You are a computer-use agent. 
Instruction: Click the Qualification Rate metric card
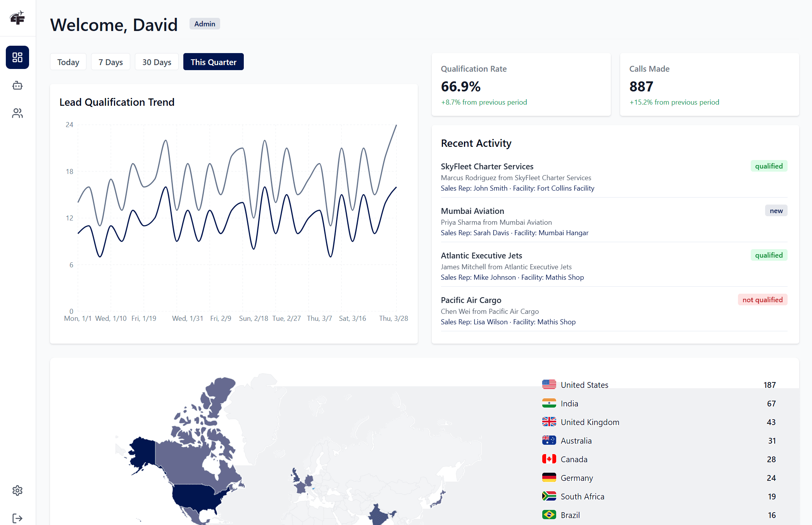(521, 84)
